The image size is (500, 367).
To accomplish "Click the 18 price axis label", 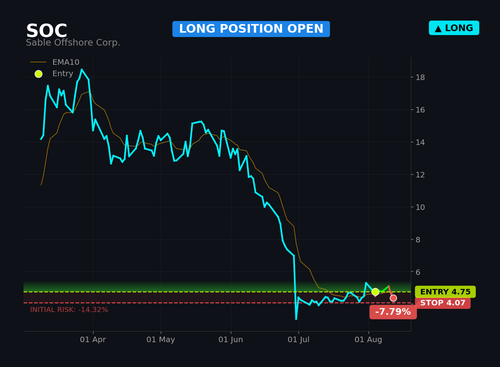I will point(420,77).
